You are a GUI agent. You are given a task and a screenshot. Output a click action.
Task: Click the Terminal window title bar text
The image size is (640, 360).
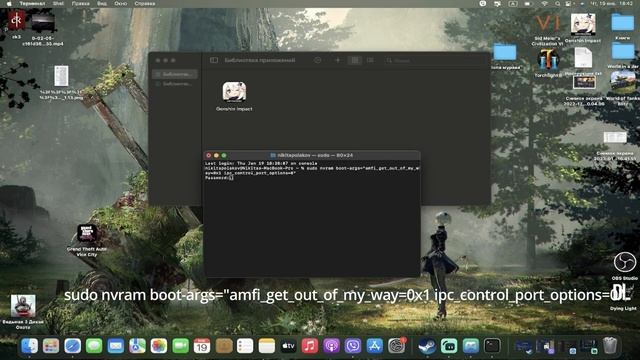pyautogui.click(x=315, y=156)
